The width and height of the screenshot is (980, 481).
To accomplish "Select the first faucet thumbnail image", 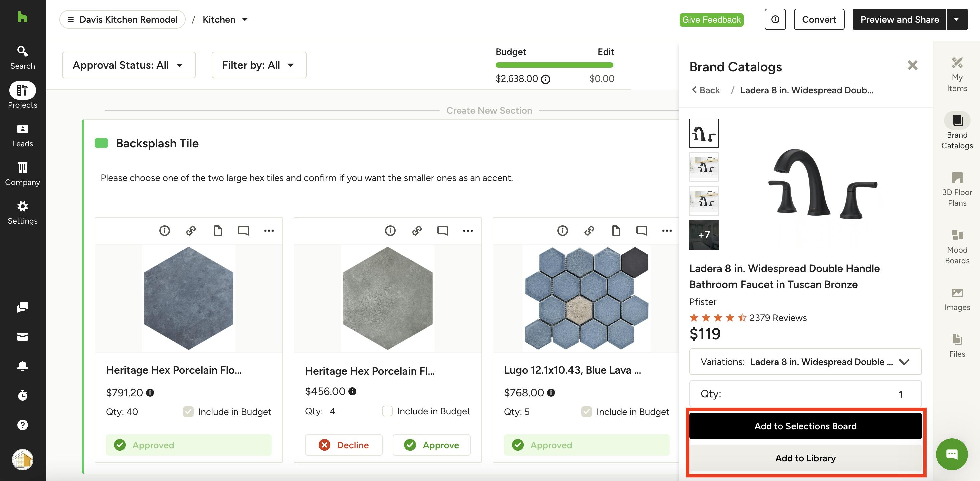I will pos(704,133).
